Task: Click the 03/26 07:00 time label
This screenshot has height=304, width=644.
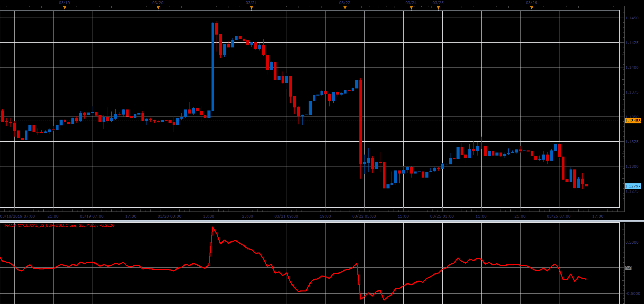Action: (559, 216)
